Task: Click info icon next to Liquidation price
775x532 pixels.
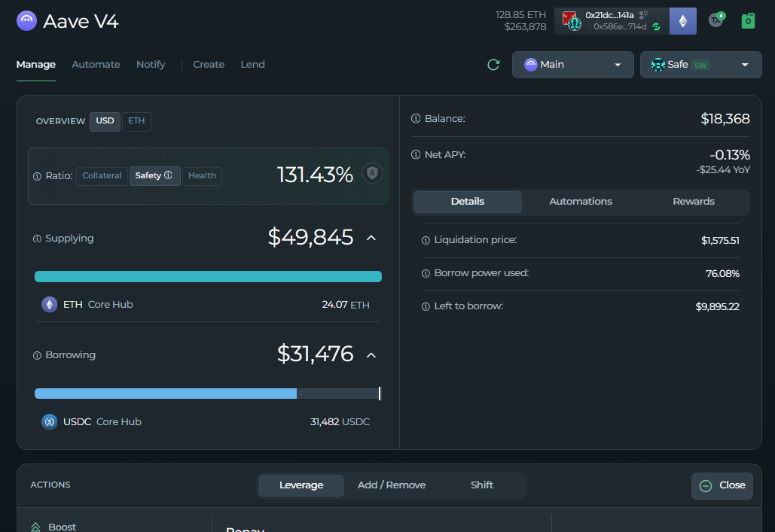Action: (426, 241)
